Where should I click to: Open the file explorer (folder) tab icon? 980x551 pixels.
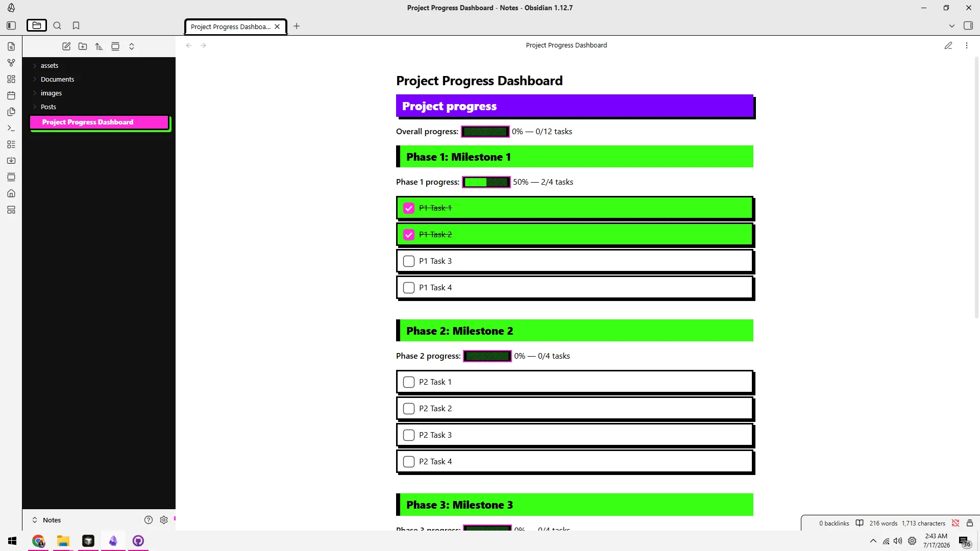point(37,26)
